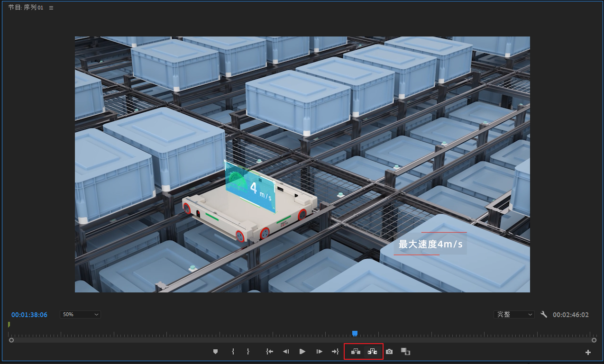This screenshot has width=604, height=364.
Task: Click the current timecode 00:01:38:06
Action: 29,315
